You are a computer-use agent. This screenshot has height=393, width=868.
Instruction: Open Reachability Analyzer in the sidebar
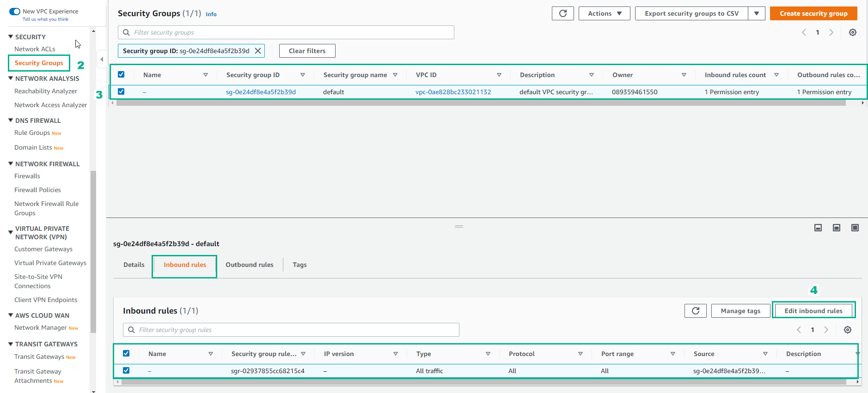tap(46, 91)
